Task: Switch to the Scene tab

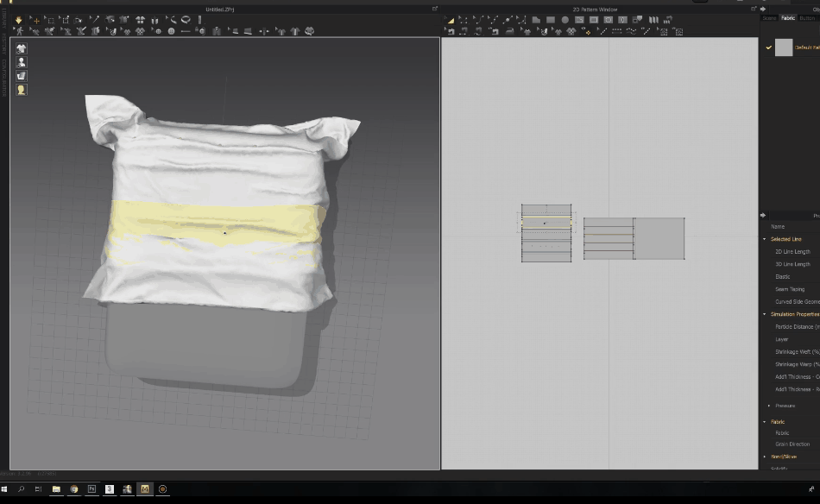Action: coord(769,18)
